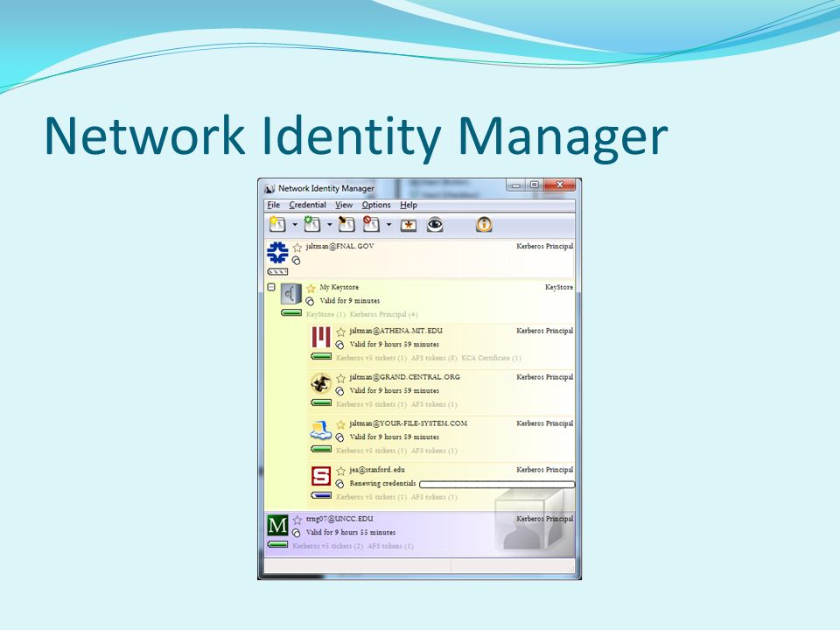Click the safe icon of My Keystore

point(290,294)
